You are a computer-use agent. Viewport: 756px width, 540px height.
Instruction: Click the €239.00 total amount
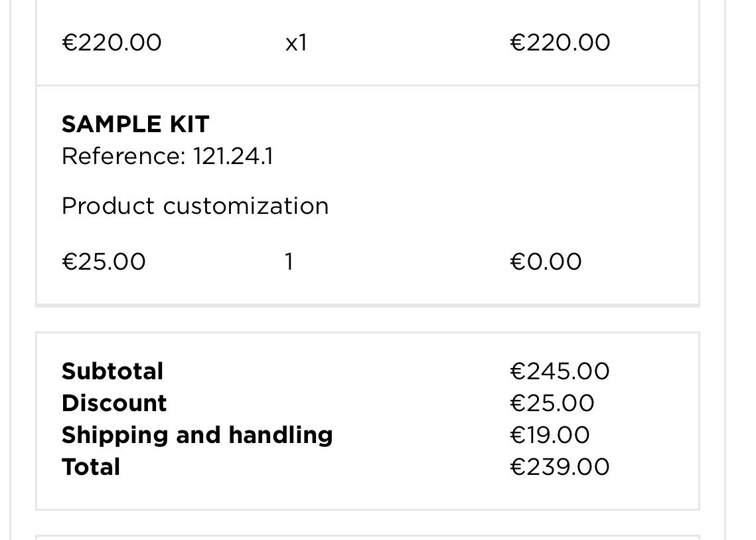(560, 467)
